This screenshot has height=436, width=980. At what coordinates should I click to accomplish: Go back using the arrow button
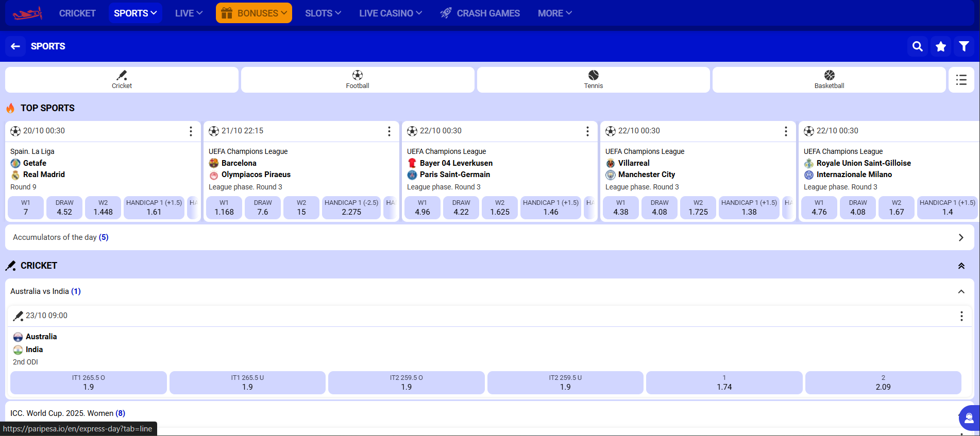(15, 46)
